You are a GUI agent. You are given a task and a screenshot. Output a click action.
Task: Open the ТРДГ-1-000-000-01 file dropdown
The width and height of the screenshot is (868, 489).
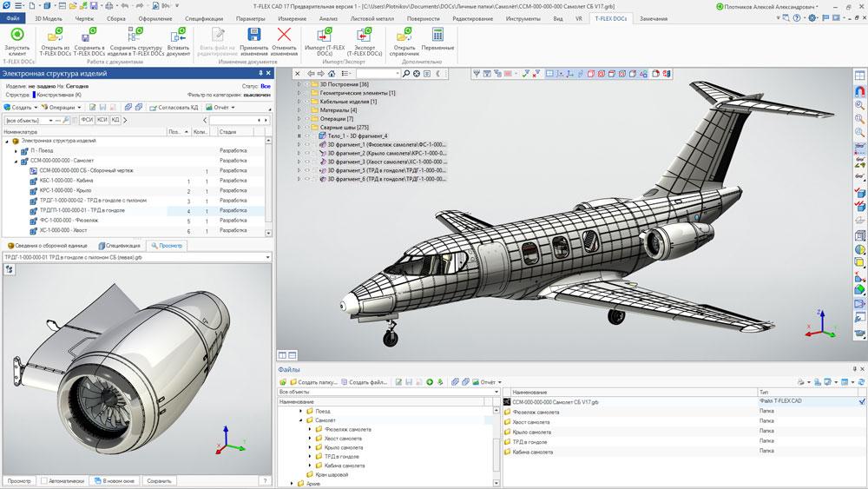click(x=268, y=257)
